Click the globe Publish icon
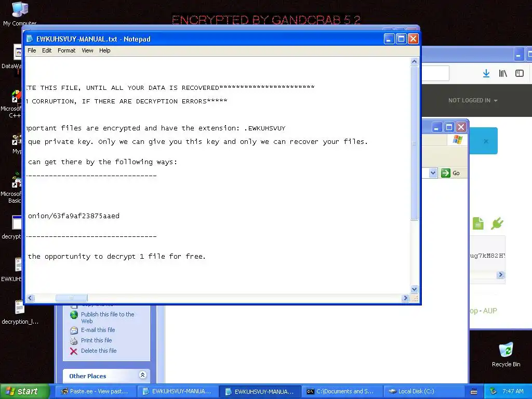This screenshot has height=399, width=532. (74, 315)
